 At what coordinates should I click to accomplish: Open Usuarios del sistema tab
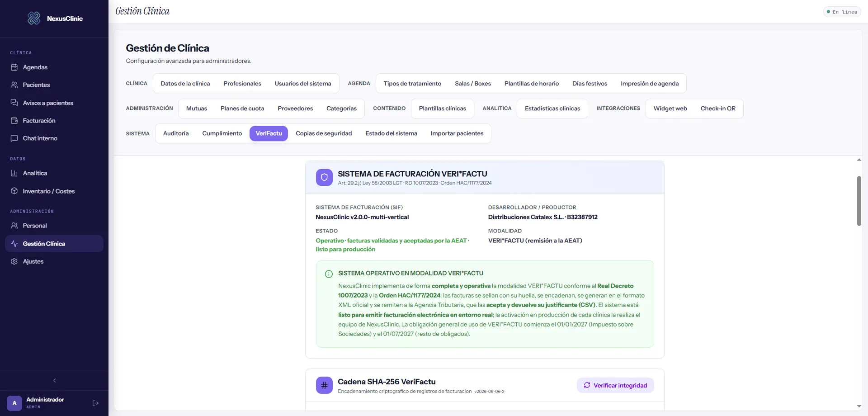click(x=303, y=84)
